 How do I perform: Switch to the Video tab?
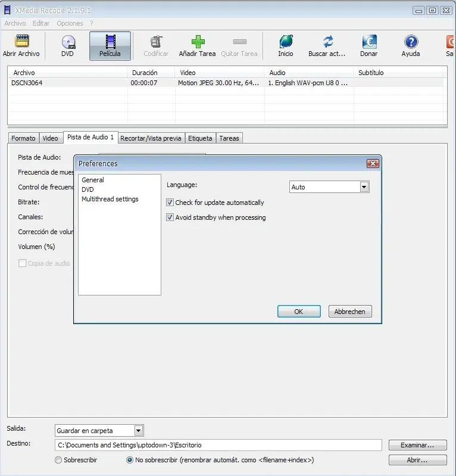click(x=50, y=138)
